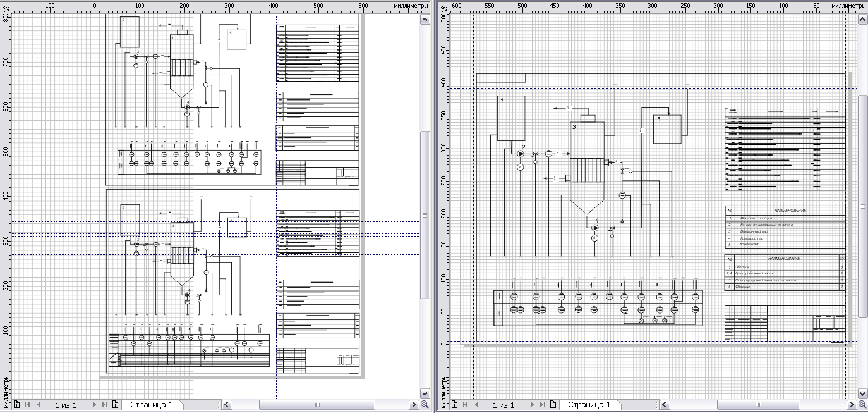Image resolution: width=868 pixels, height=413 pixels.
Task: Select 'Страница 1' tab in right window
Action: click(x=589, y=405)
